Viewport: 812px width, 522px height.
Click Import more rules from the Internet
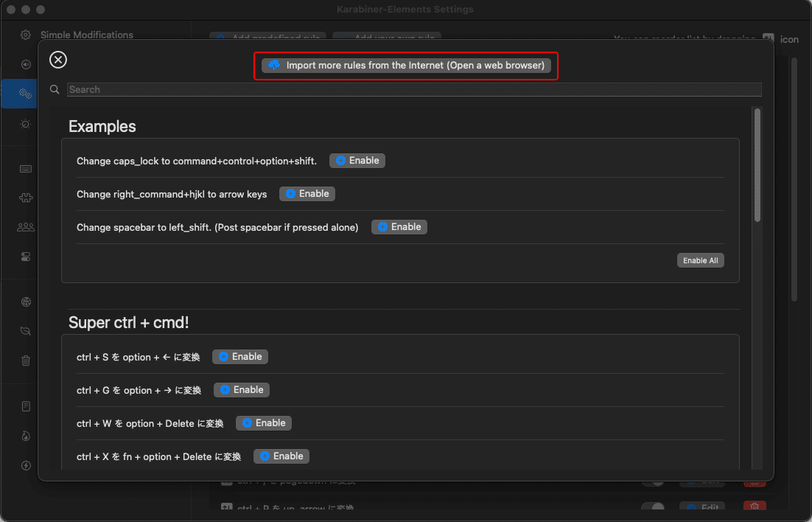pos(406,66)
